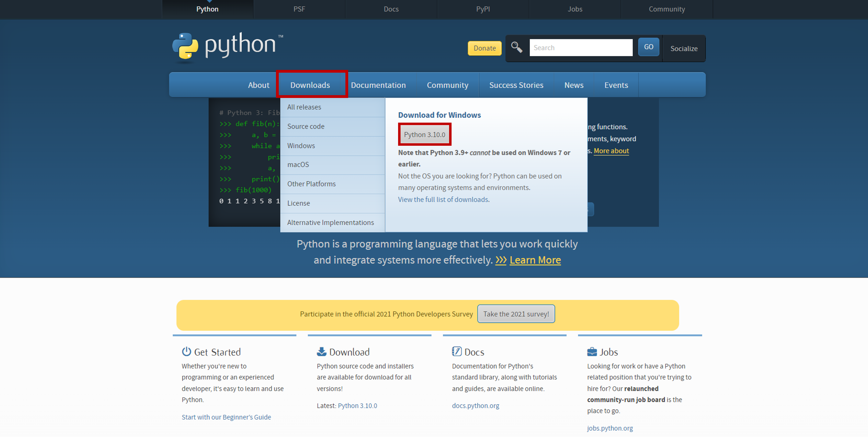Click the Download arrow icon

pyautogui.click(x=322, y=352)
